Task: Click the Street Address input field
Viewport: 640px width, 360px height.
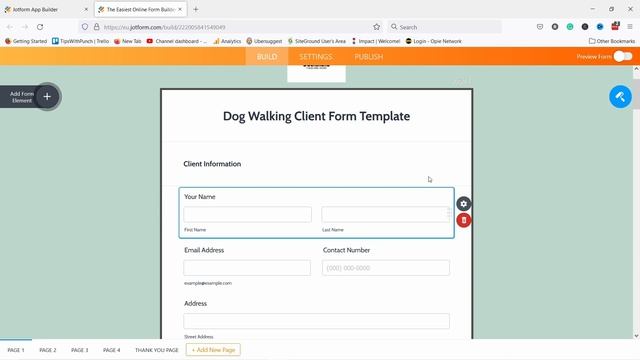Action: 316,321
